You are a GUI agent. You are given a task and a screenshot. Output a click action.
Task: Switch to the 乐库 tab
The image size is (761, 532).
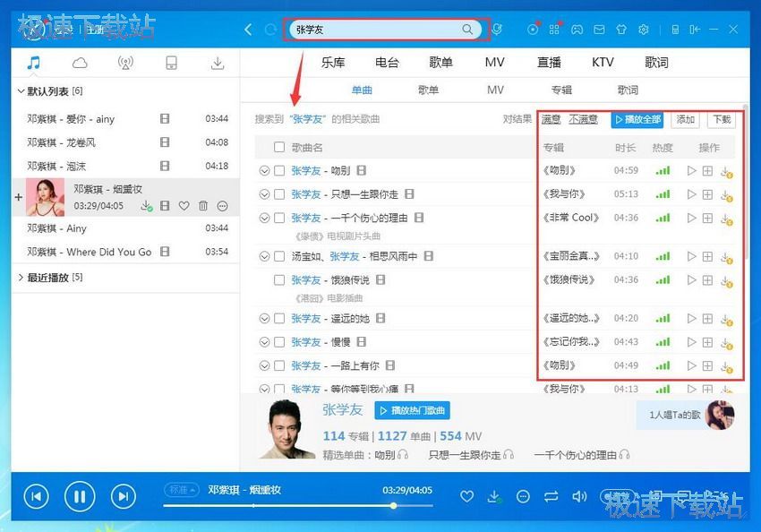pyautogui.click(x=333, y=62)
